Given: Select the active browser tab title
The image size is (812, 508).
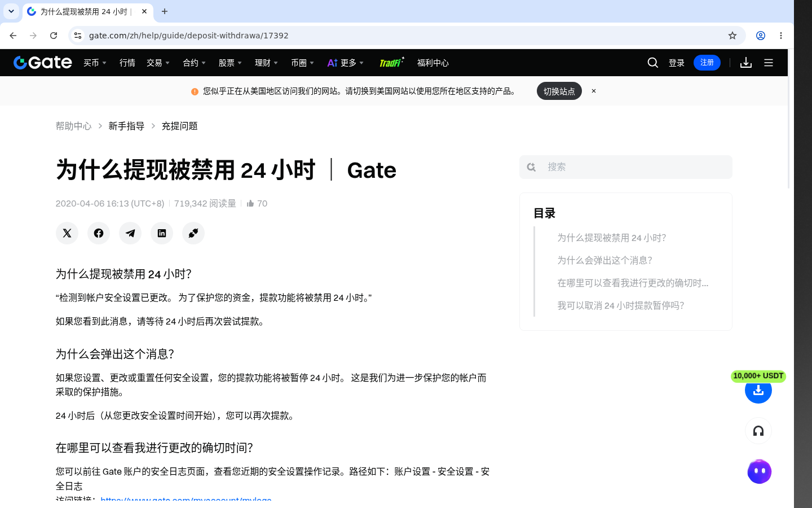Looking at the screenshot, I should coord(86,11).
